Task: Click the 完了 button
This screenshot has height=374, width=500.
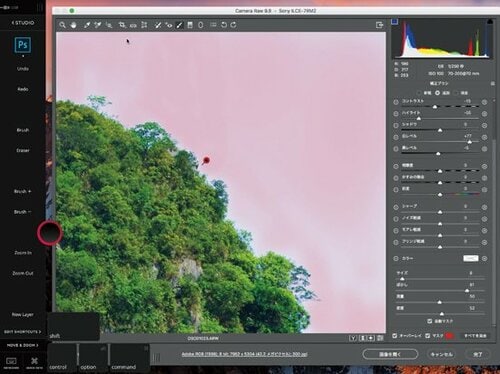Action: point(478,354)
